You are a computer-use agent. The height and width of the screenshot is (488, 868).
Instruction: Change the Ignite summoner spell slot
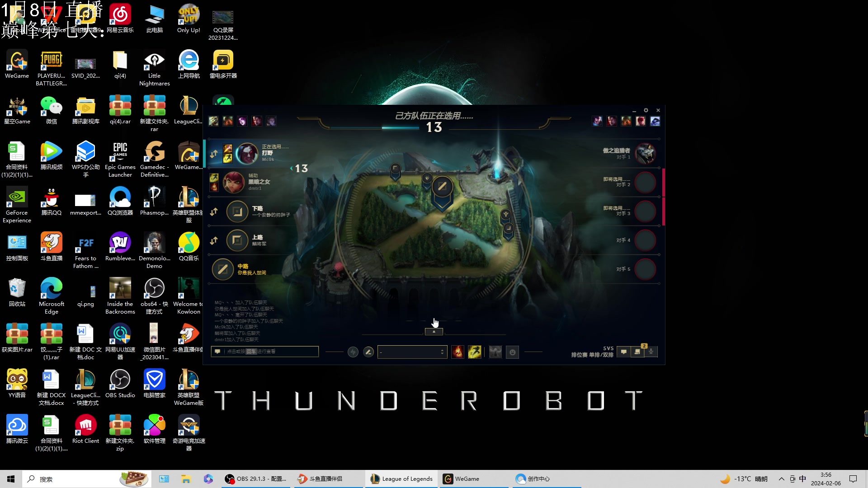458,352
